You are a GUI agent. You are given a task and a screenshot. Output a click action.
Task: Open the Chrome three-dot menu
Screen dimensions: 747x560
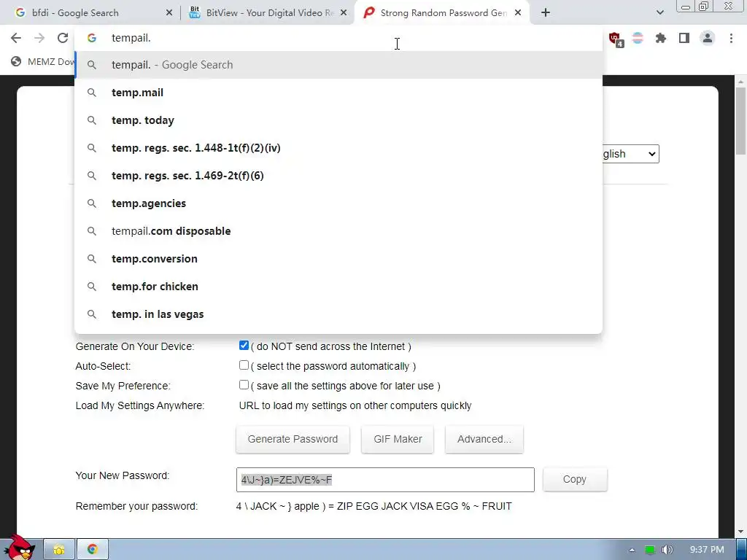(x=731, y=38)
